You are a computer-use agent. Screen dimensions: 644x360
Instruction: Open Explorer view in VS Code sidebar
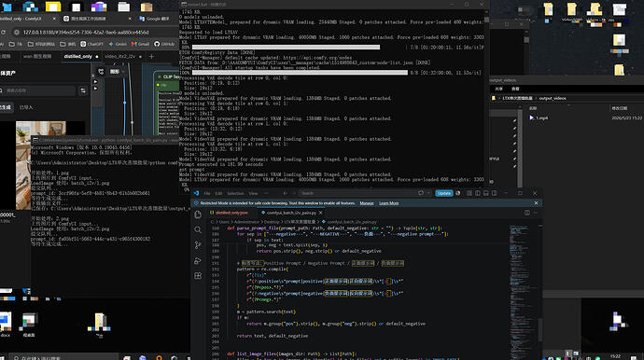click(198, 215)
